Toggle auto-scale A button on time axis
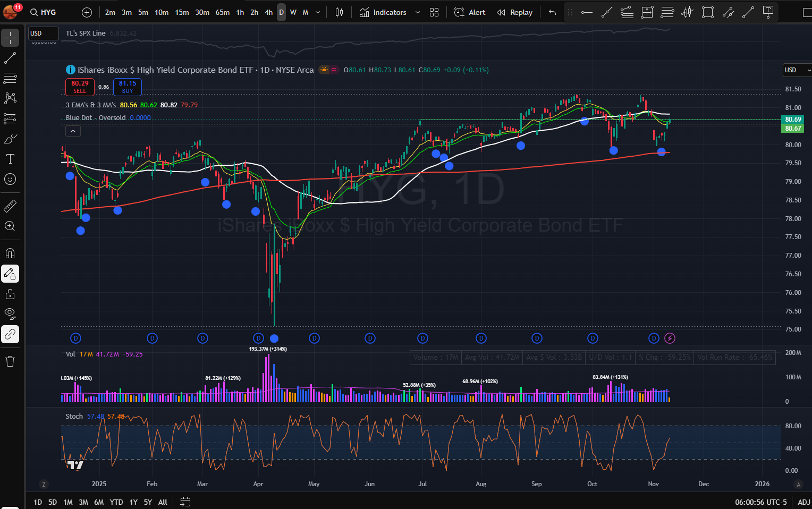This screenshot has width=812, height=509. [x=798, y=484]
